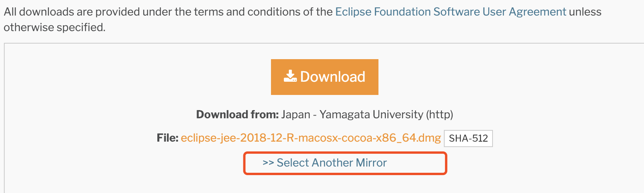Show the SHA-512 checksum
The height and width of the screenshot is (193, 644).
point(468,138)
